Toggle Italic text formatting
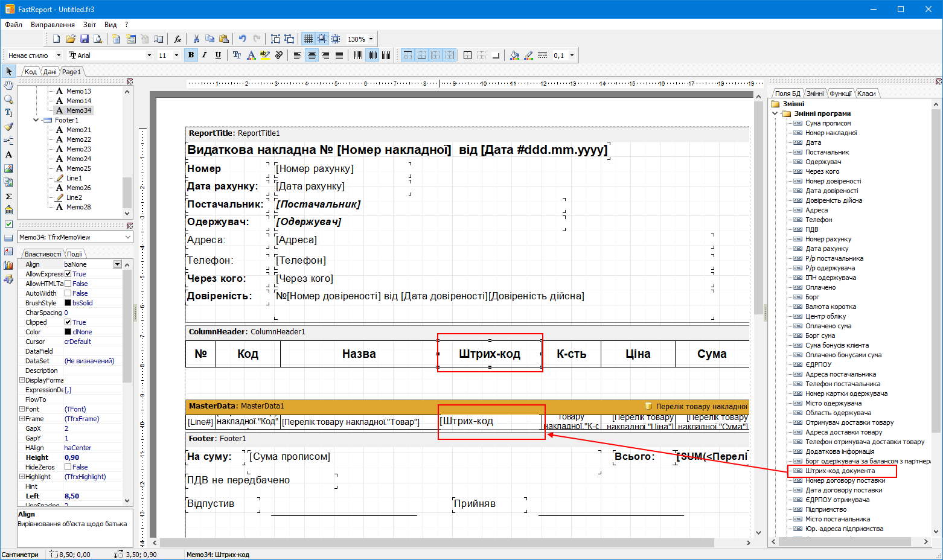 coord(204,55)
